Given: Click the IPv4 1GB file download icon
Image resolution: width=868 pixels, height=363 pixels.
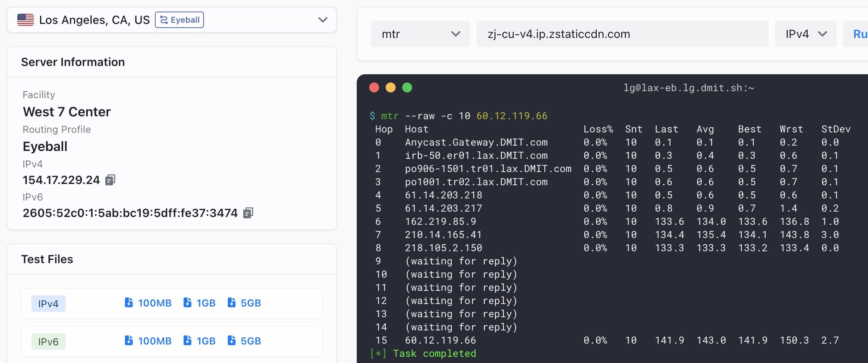Looking at the screenshot, I should [187, 303].
